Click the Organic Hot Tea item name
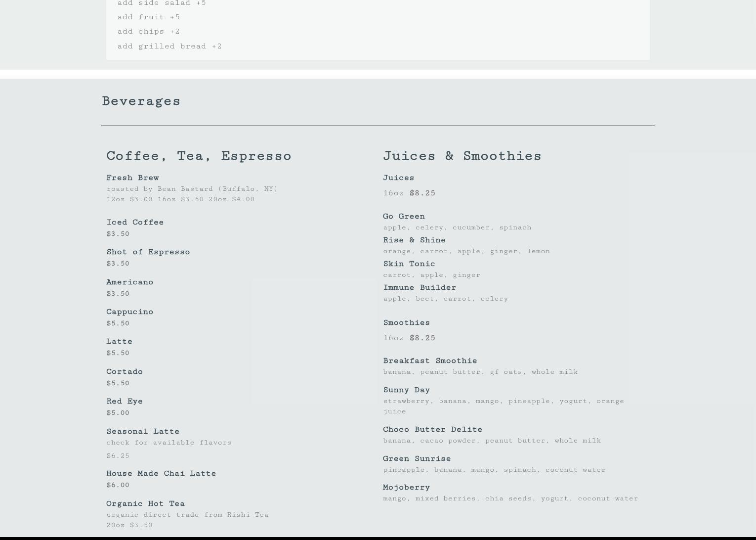 pos(145,504)
